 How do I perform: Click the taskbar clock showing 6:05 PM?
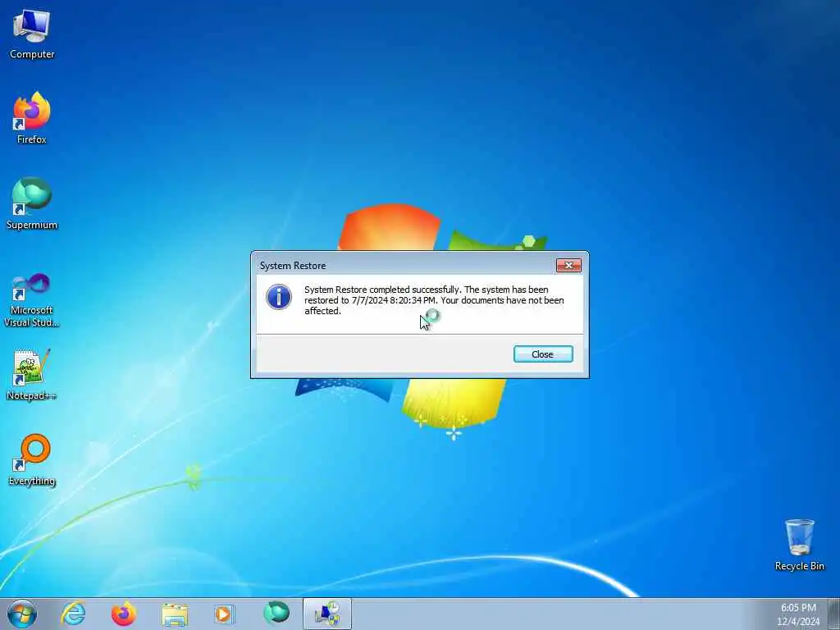click(x=798, y=614)
